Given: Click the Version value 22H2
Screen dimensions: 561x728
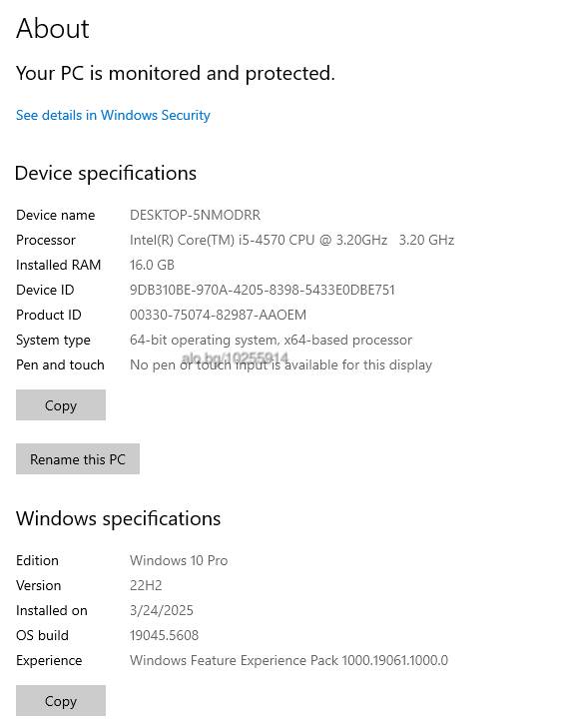Looking at the screenshot, I should click(x=146, y=585).
